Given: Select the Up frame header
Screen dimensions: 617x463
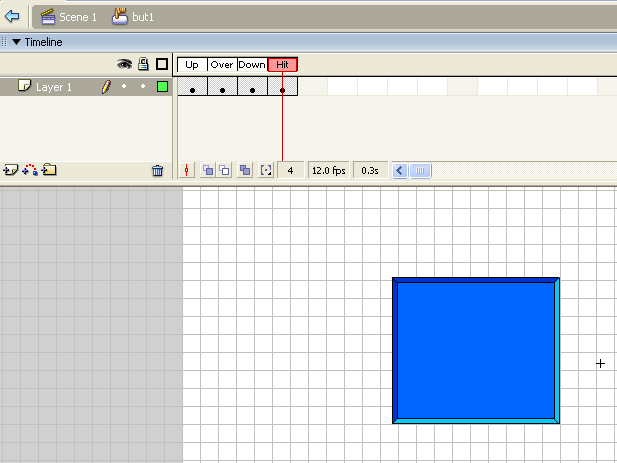Looking at the screenshot, I should [192, 65].
